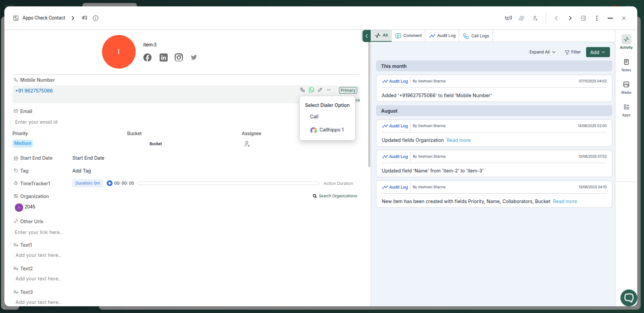Viewport: 644px width, 313px height.
Task: Switch to the Call Logs tab
Action: (x=476, y=36)
